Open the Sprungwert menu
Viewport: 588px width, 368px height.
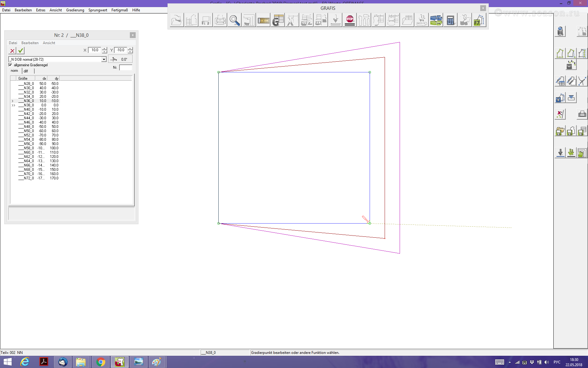coord(98,10)
